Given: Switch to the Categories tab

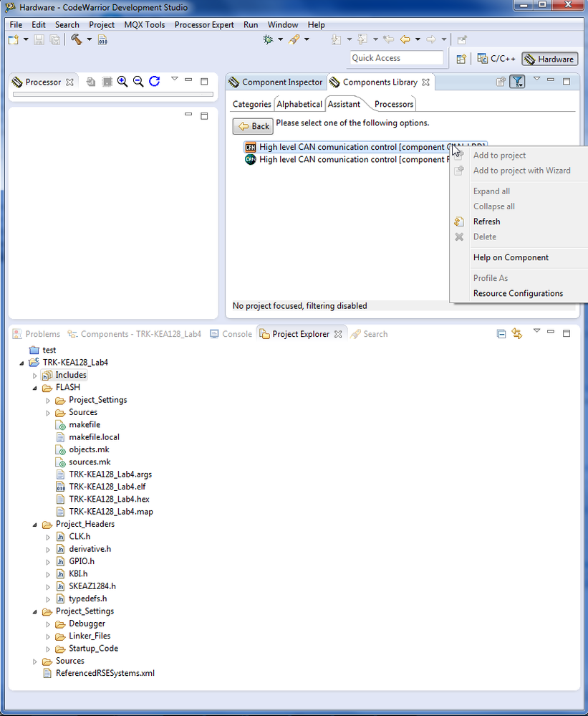Looking at the screenshot, I should tap(252, 104).
